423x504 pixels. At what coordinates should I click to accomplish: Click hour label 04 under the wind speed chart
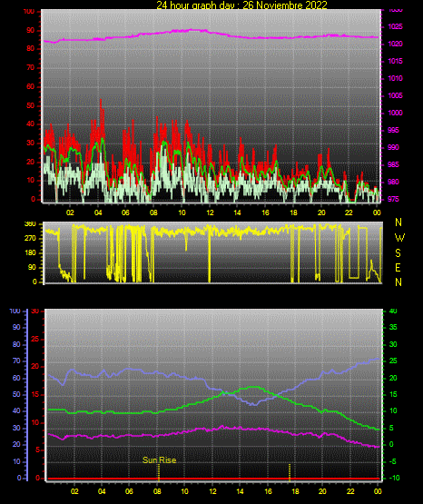(x=98, y=212)
